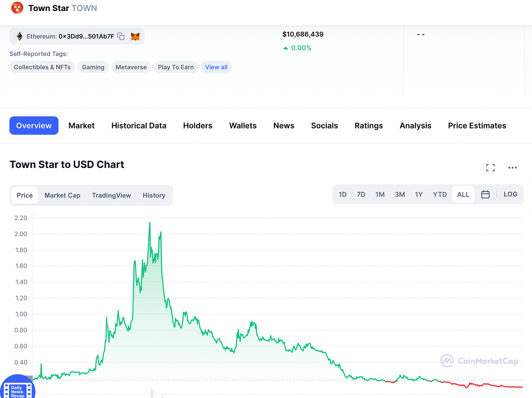Viewport: 532px width, 398px height.
Task: Copy the Ethereum contract address
Action: click(121, 36)
